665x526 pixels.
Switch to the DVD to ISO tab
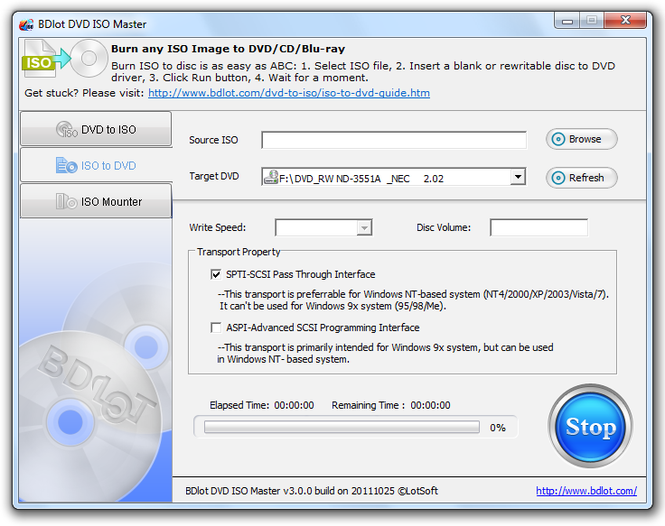tap(96, 129)
